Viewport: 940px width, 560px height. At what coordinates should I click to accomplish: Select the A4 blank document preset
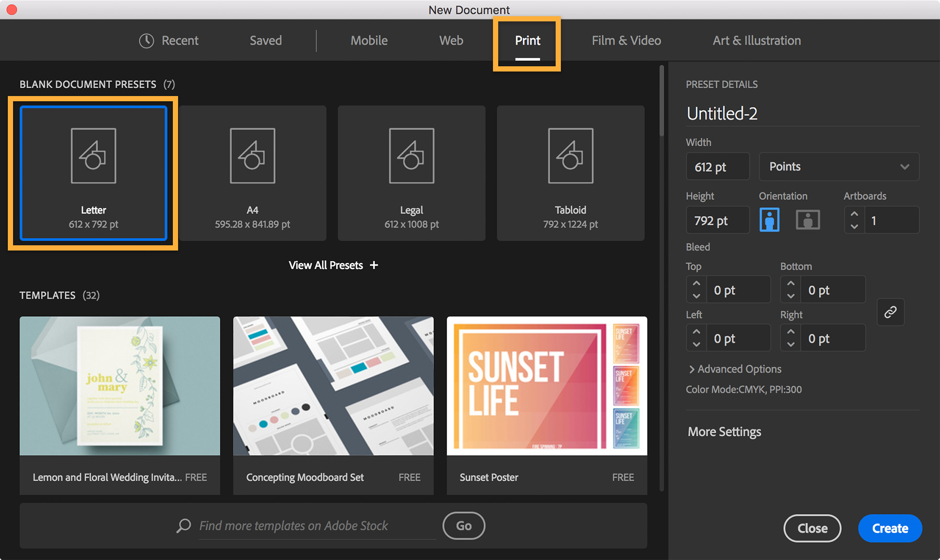[x=253, y=172]
